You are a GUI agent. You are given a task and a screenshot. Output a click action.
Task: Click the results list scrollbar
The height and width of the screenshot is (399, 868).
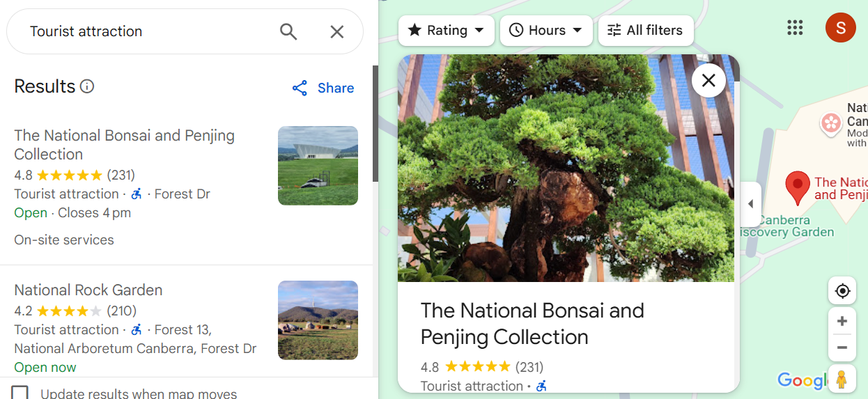[x=375, y=124]
